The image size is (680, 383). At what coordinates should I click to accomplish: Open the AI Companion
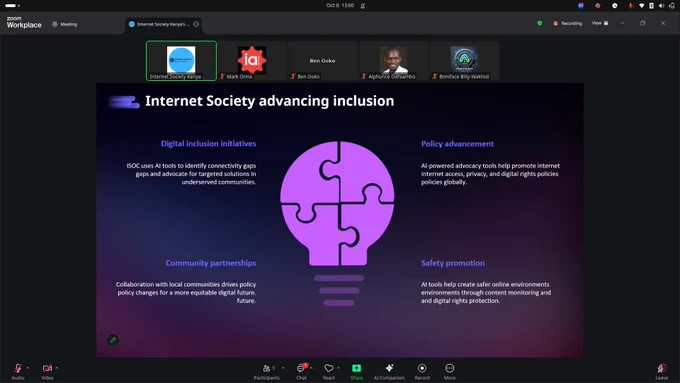click(x=389, y=371)
